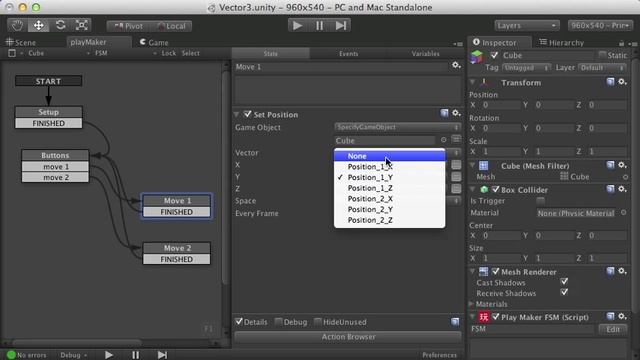Choose Position_2_Z from the popup list
The image size is (640, 360).
pos(389,220)
